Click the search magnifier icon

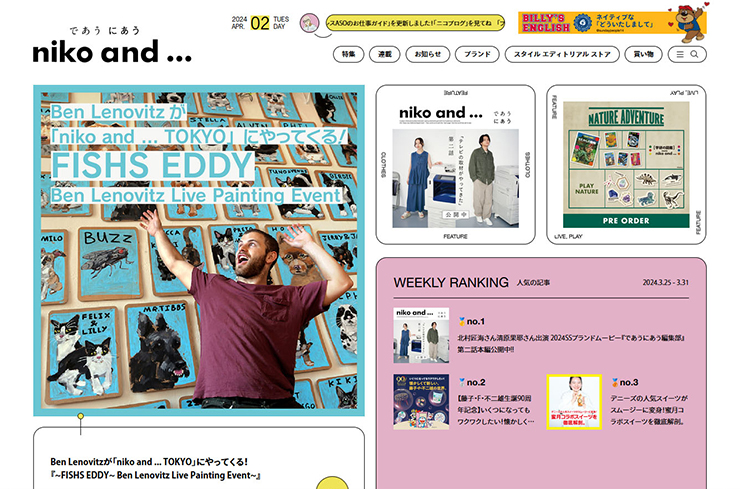[x=694, y=54]
